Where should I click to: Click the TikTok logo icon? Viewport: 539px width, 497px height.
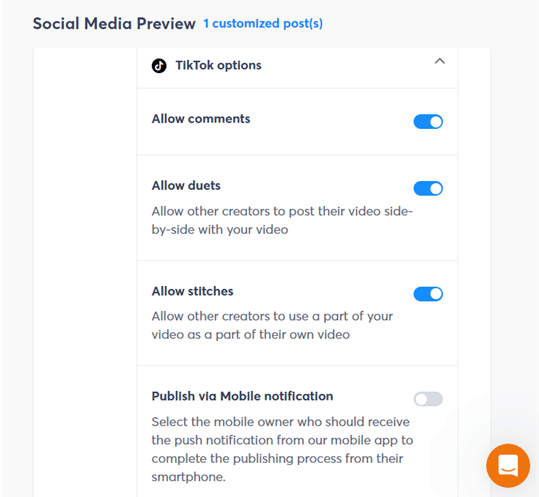click(159, 66)
